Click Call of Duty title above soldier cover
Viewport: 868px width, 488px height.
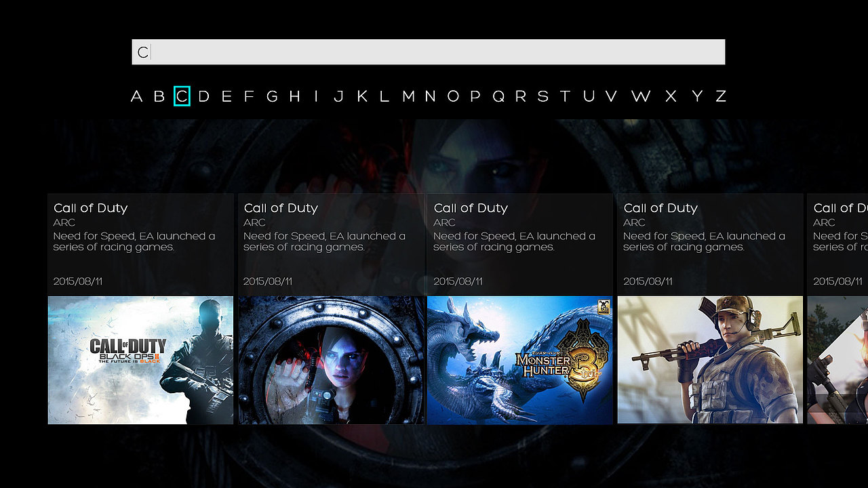pos(660,208)
